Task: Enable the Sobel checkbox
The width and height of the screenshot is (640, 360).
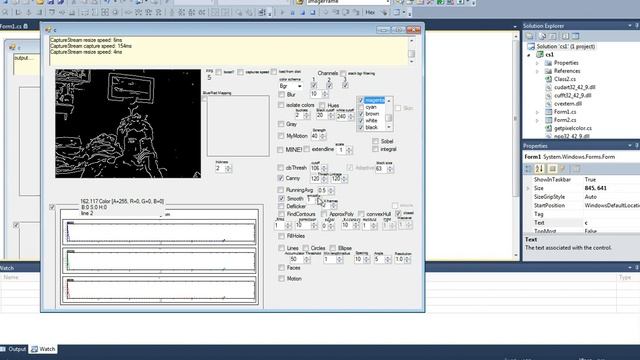Action: pyautogui.click(x=375, y=141)
